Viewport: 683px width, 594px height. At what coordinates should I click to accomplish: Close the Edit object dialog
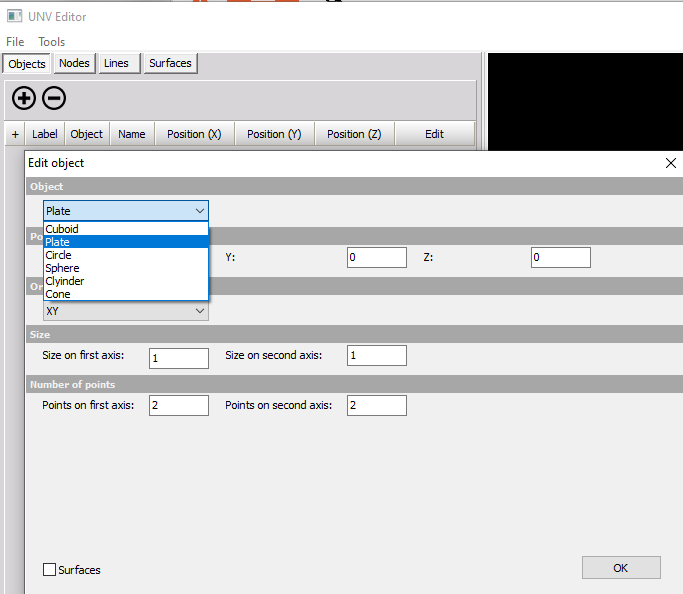click(x=671, y=163)
